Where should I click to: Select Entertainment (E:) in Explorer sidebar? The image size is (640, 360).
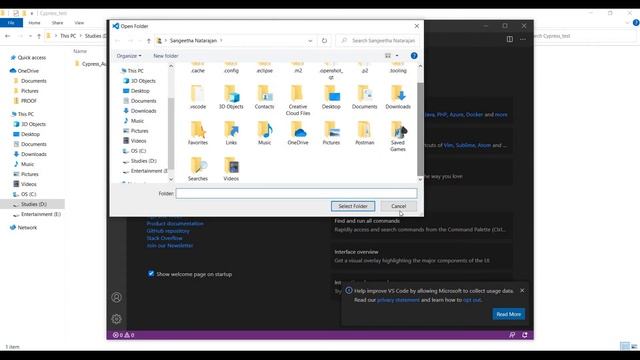(x=37, y=214)
